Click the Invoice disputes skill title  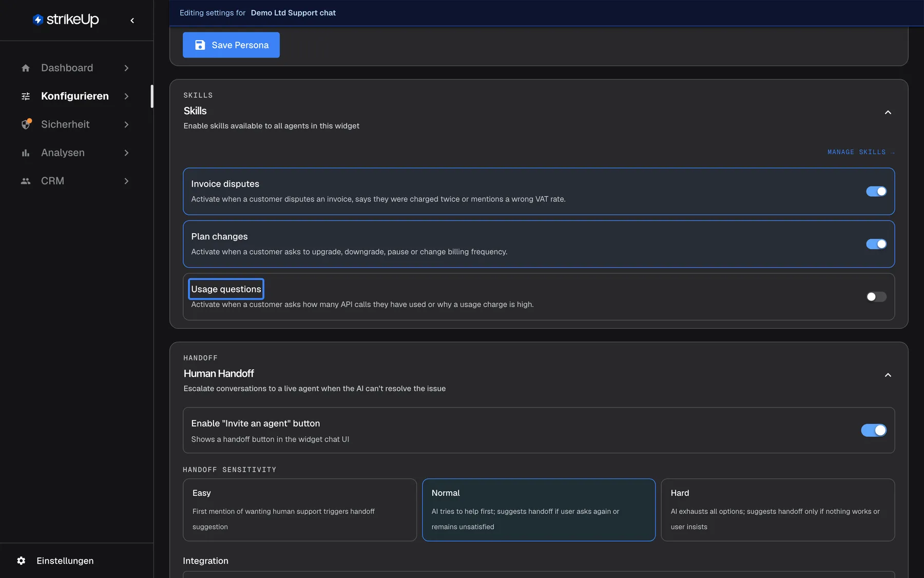click(225, 184)
